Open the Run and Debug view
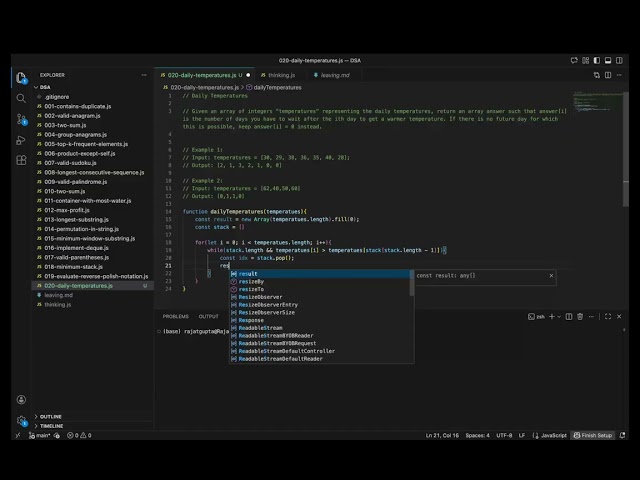This screenshot has height=480, width=640. (21, 140)
